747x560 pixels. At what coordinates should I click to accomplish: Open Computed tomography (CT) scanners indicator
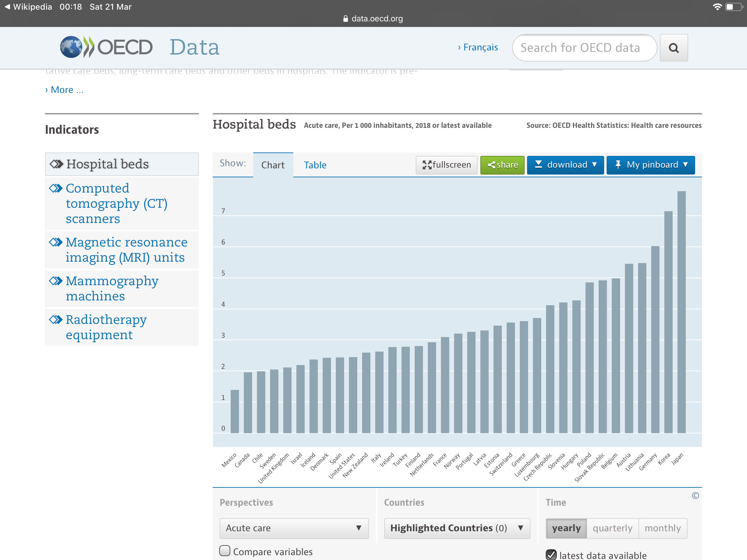coord(117,203)
